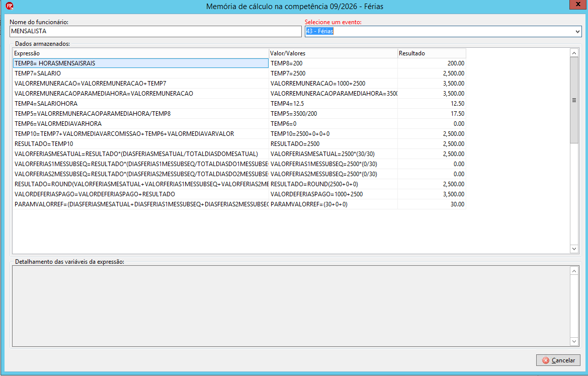588x376 pixels.
Task: Click the up arrow of the Detalhamento scrollbar
Action: pos(574,271)
